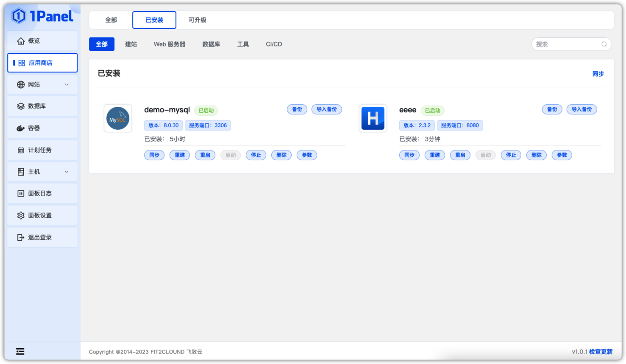Image resolution: width=626 pixels, height=364 pixels.
Task: Click the 1Panel logo in top left
Action: (40, 16)
